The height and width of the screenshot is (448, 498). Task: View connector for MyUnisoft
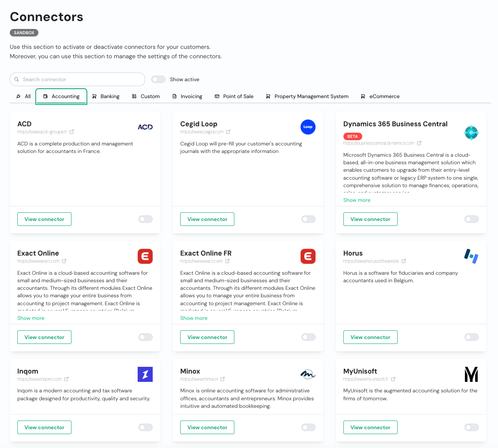[x=370, y=427]
